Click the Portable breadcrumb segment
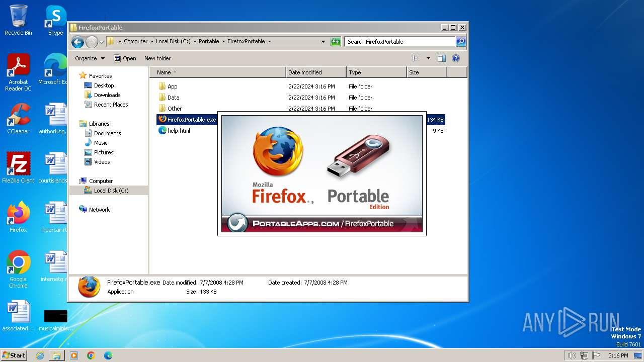The width and height of the screenshot is (644, 362). [209, 42]
